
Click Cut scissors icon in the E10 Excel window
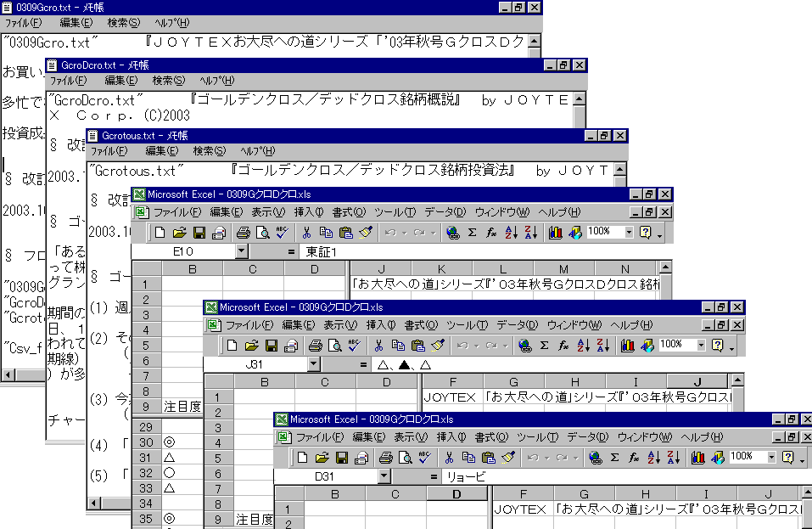306,233
